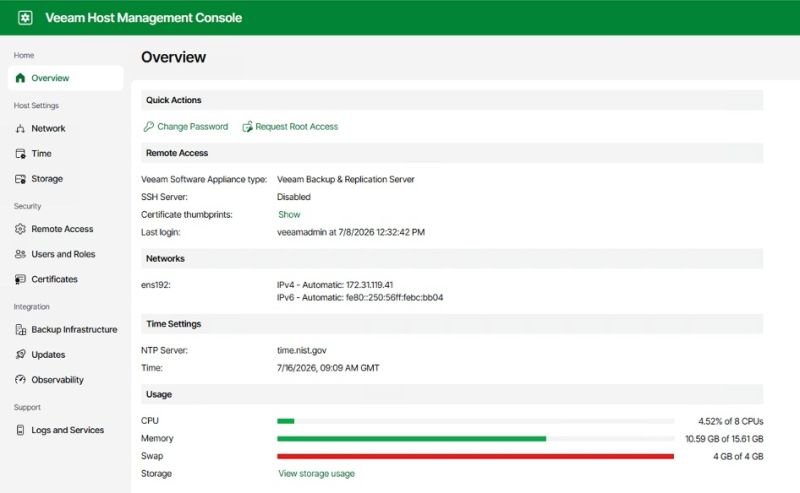The height and width of the screenshot is (493, 800).
Task: Click the Users and Roles people icon
Action: (x=20, y=254)
